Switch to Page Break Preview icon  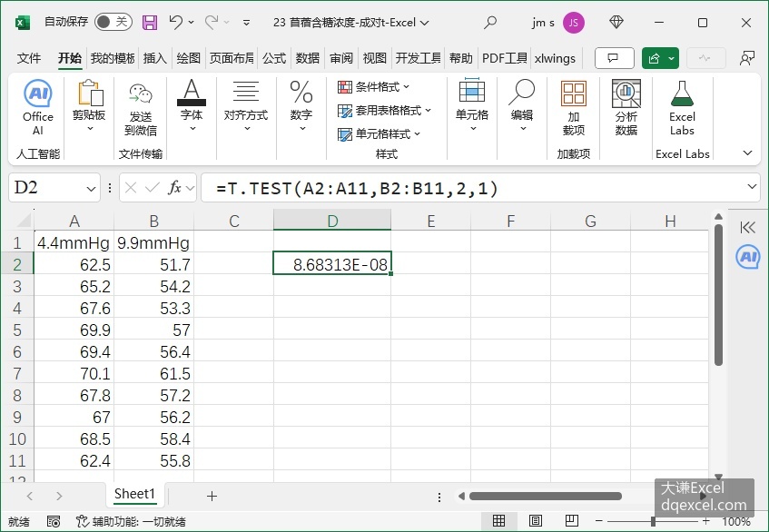[571, 520]
